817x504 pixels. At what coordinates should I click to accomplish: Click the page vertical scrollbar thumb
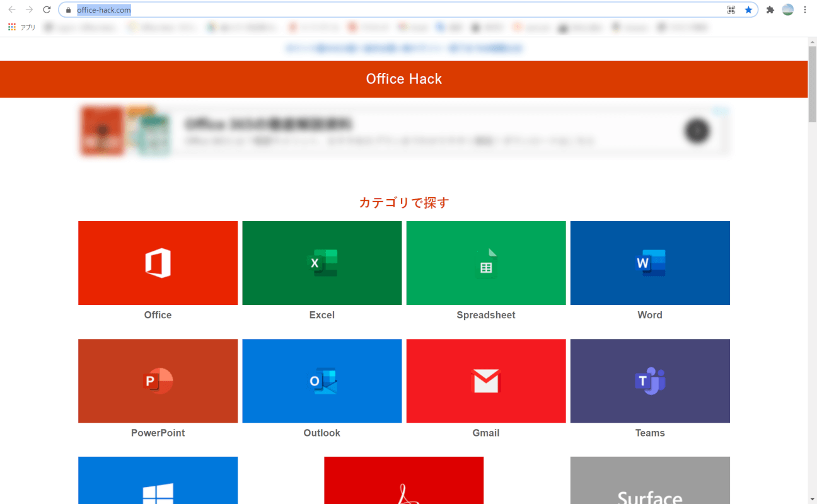(812, 83)
